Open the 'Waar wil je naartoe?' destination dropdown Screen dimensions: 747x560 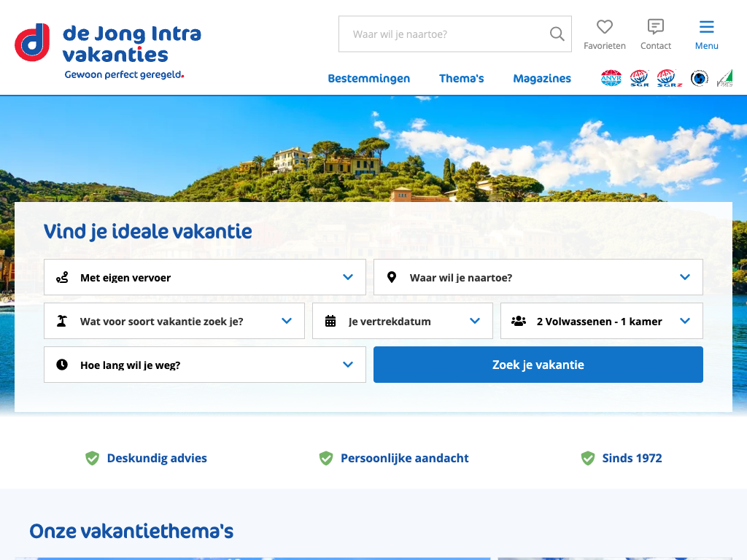(538, 278)
